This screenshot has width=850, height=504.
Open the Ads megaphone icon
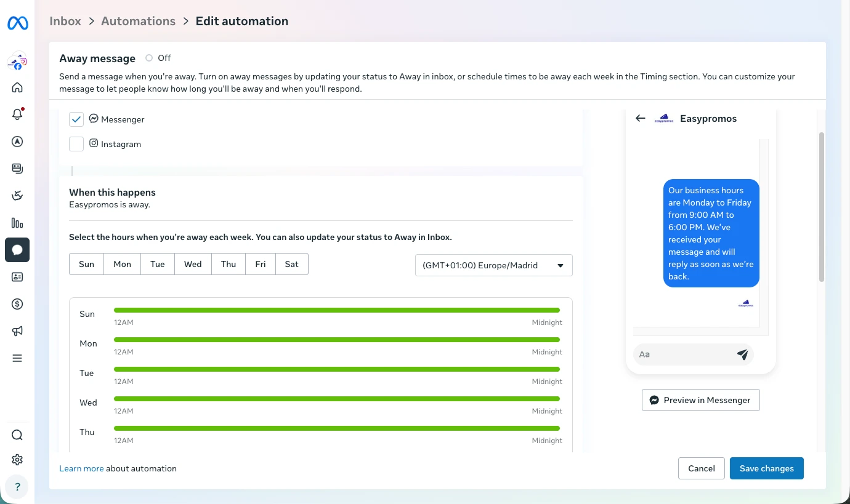point(17,330)
